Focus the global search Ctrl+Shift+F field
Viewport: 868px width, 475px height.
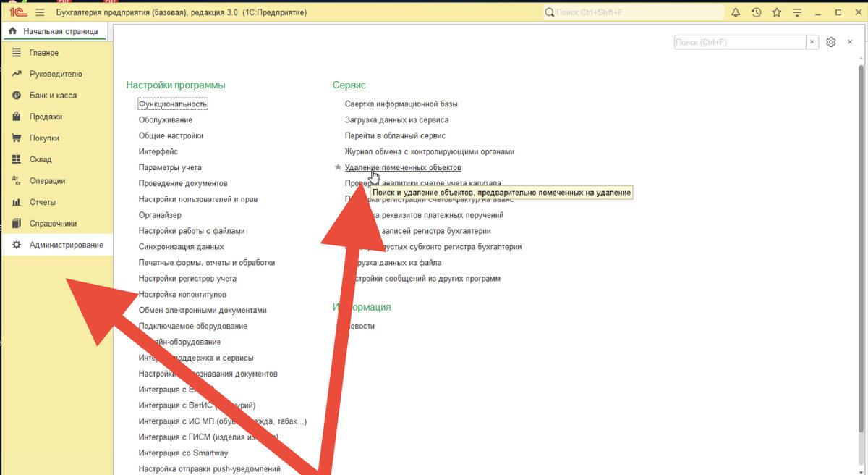(632, 13)
